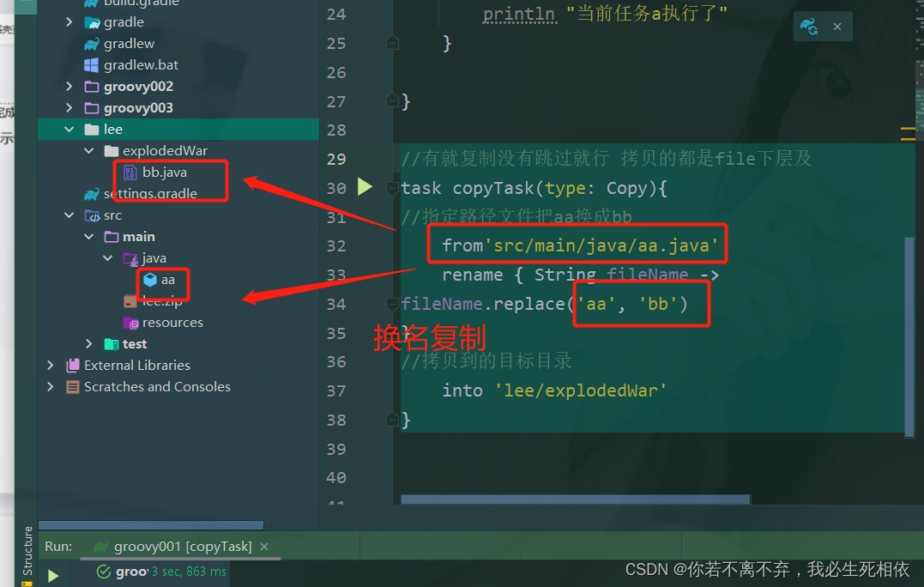The height and width of the screenshot is (587, 924).
Task: Click the gradlew.bat Windows file icon
Action: (x=91, y=65)
